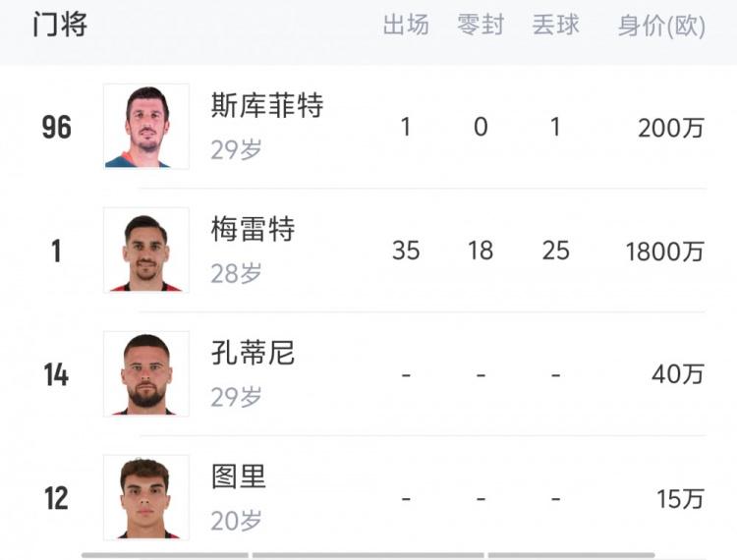
Task: Click jersey number 14
Action: (x=56, y=375)
